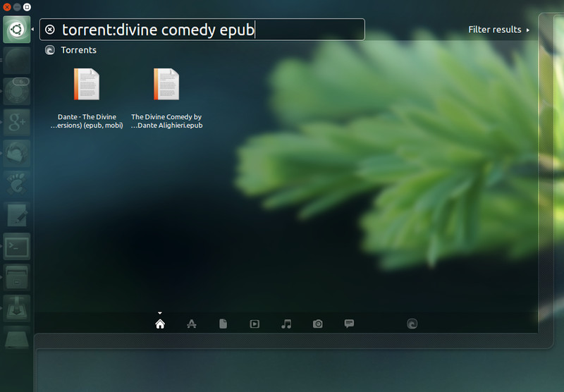Expand the Filter results option
The width and height of the screenshot is (564, 392).
tap(498, 30)
